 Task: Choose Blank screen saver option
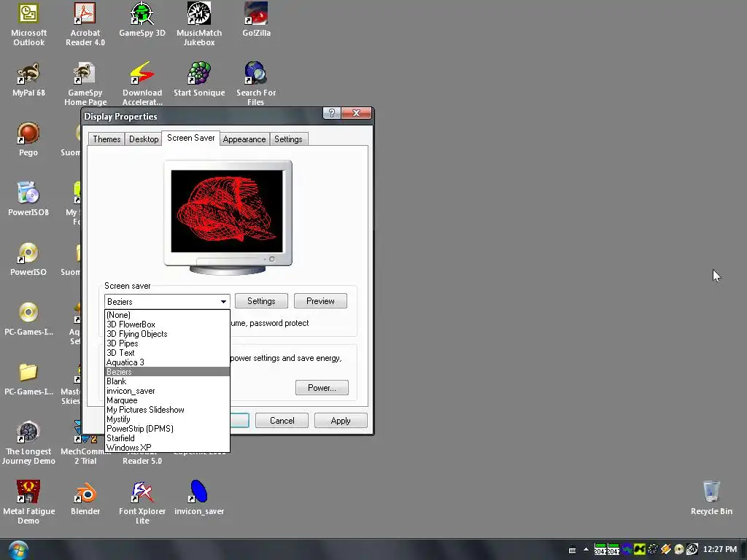[167, 381]
